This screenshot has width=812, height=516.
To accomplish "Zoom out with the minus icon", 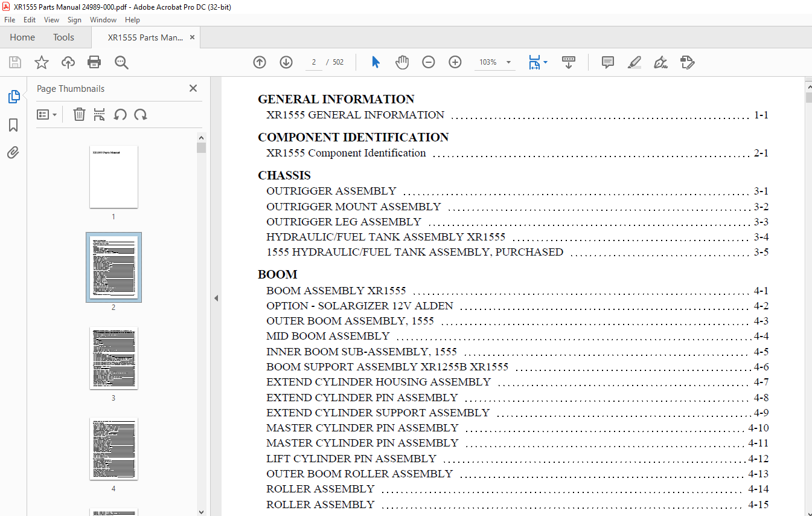I will (429, 62).
